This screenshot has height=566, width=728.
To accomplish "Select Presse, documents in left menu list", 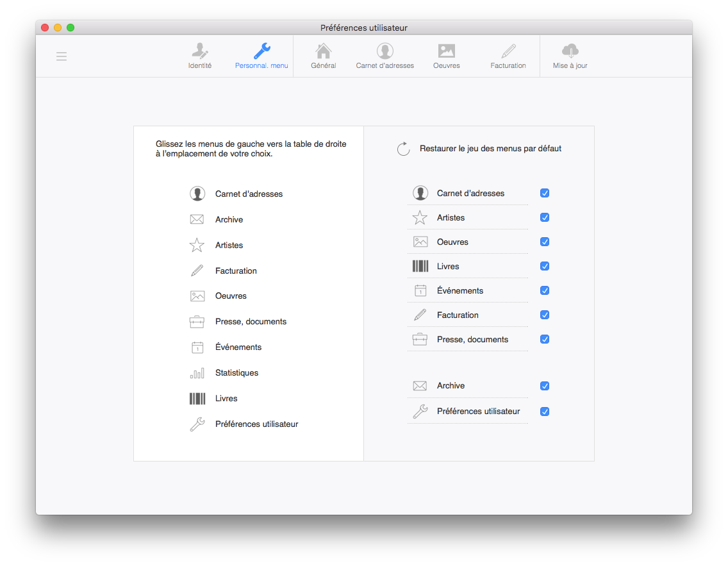I will click(251, 322).
